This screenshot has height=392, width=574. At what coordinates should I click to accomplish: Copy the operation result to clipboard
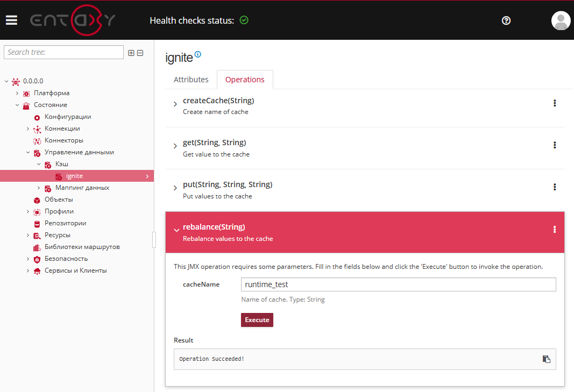pos(546,359)
